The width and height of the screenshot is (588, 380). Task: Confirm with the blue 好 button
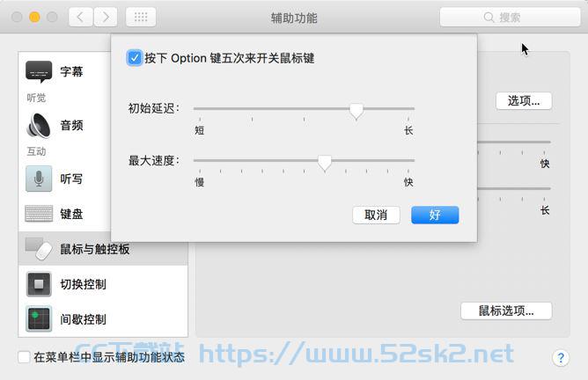click(435, 215)
